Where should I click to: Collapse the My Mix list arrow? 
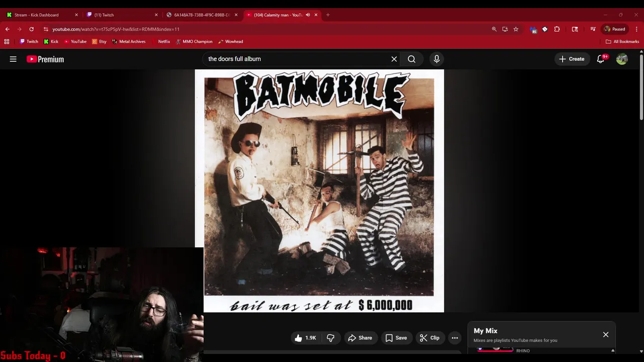click(x=613, y=350)
